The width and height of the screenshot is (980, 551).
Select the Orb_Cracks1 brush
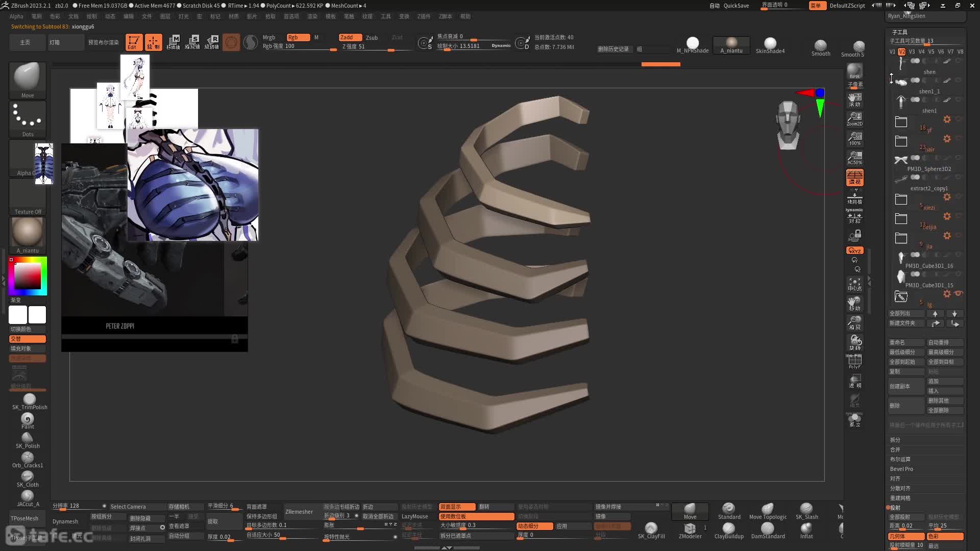[x=28, y=460]
